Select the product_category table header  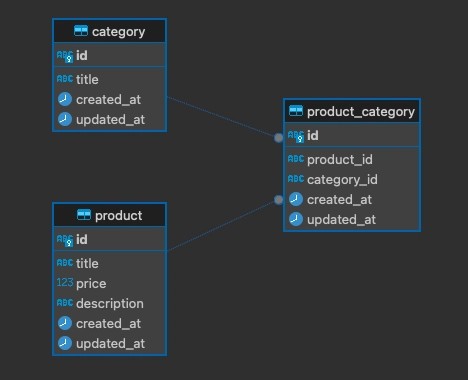[352, 111]
